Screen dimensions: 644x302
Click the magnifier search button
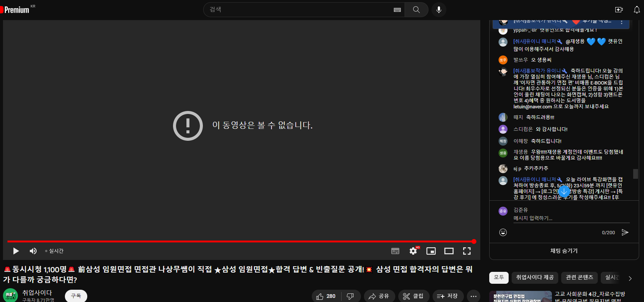[x=417, y=10]
